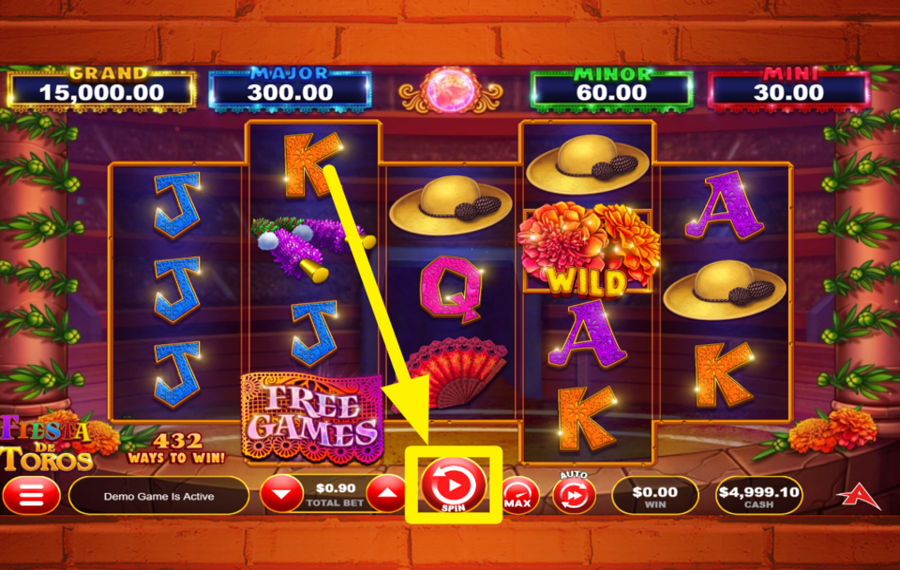The image size is (900, 570).
Task: Click the $0.90 total bet display
Action: (335, 494)
